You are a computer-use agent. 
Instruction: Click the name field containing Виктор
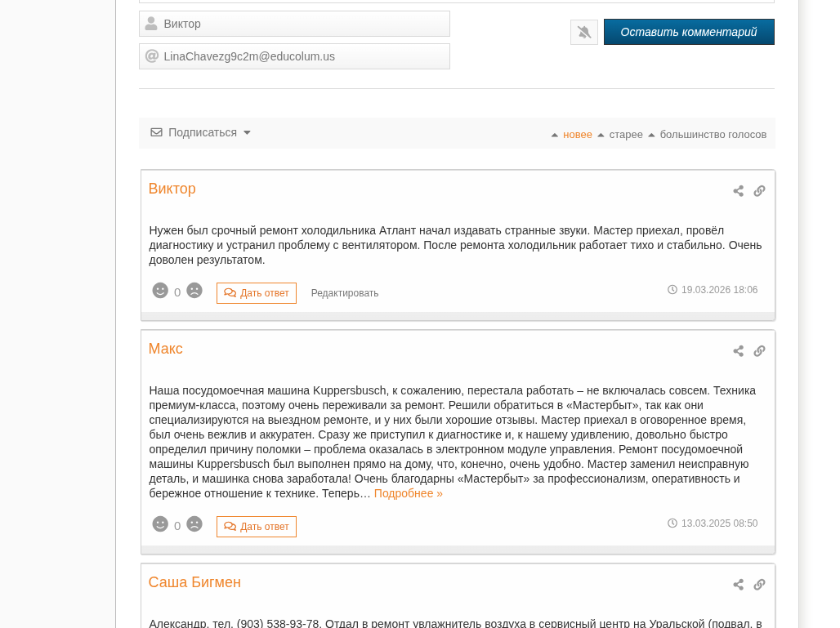[x=294, y=24]
